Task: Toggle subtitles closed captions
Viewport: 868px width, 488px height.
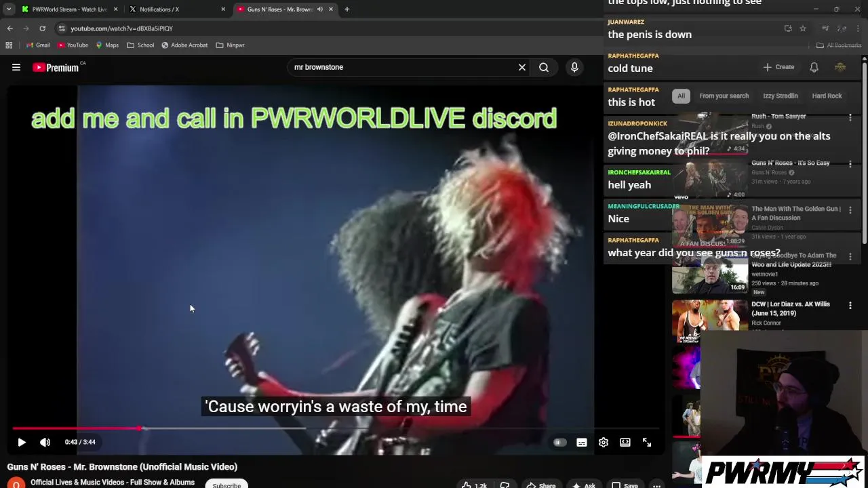Action: point(582,443)
